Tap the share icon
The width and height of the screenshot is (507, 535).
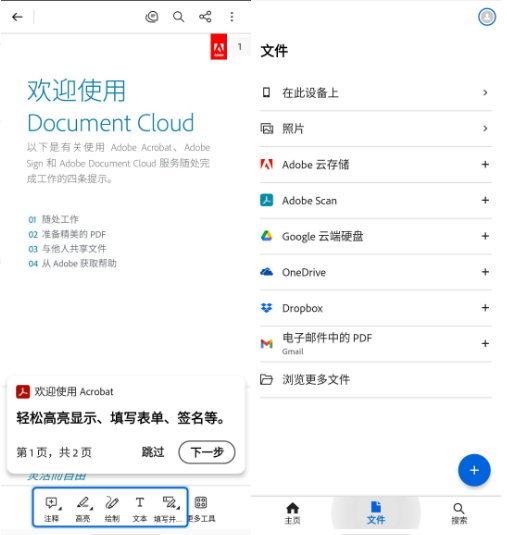(205, 17)
